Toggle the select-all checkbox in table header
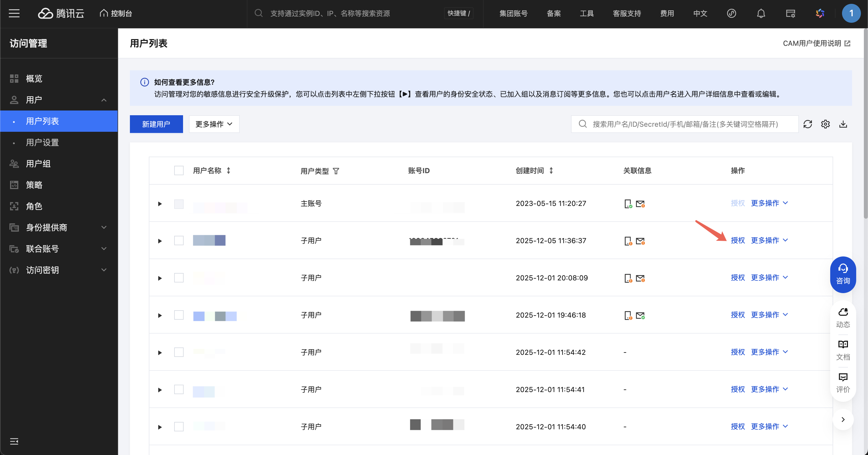 pos(179,171)
